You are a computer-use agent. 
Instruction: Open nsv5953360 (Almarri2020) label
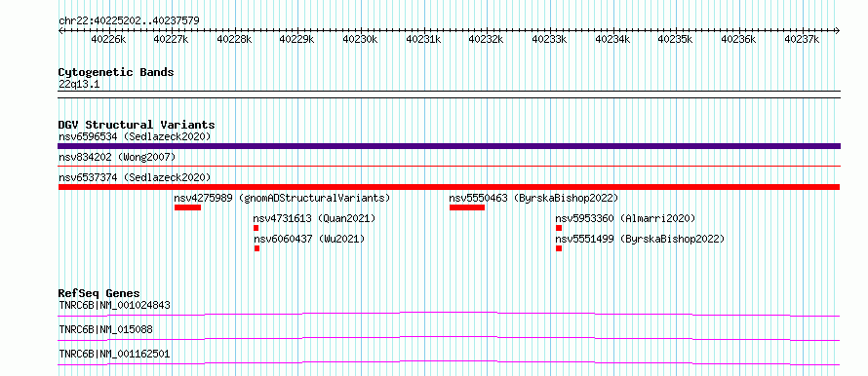point(625,219)
